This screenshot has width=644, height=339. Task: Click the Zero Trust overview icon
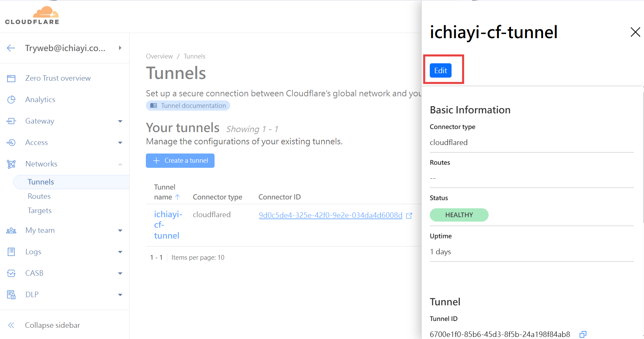(x=11, y=78)
